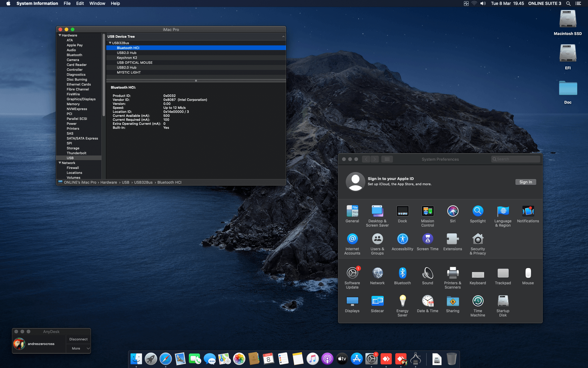Collapse the USB32Bus device tree

click(x=110, y=43)
